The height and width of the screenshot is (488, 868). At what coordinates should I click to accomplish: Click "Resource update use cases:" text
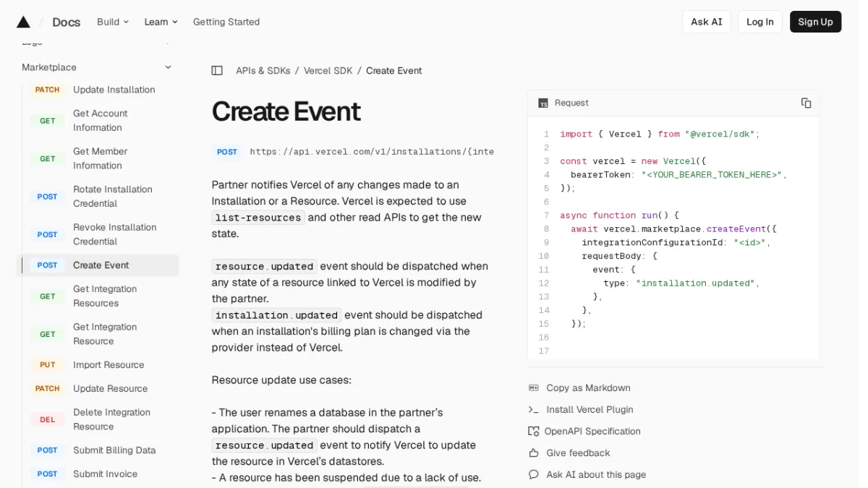281,380
